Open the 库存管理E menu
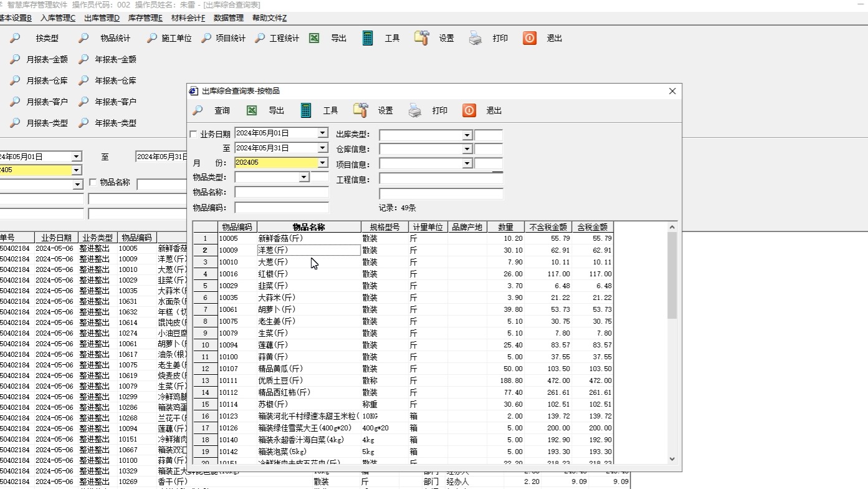868x489 pixels. point(145,18)
